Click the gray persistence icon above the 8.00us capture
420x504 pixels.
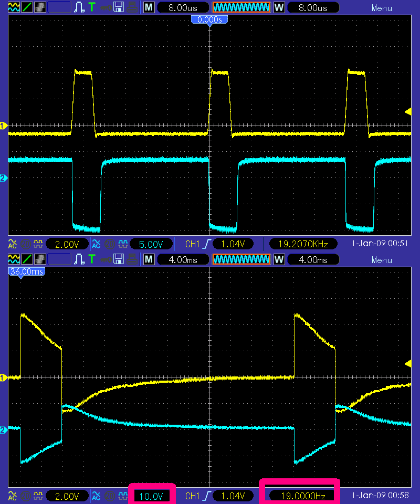40,7
